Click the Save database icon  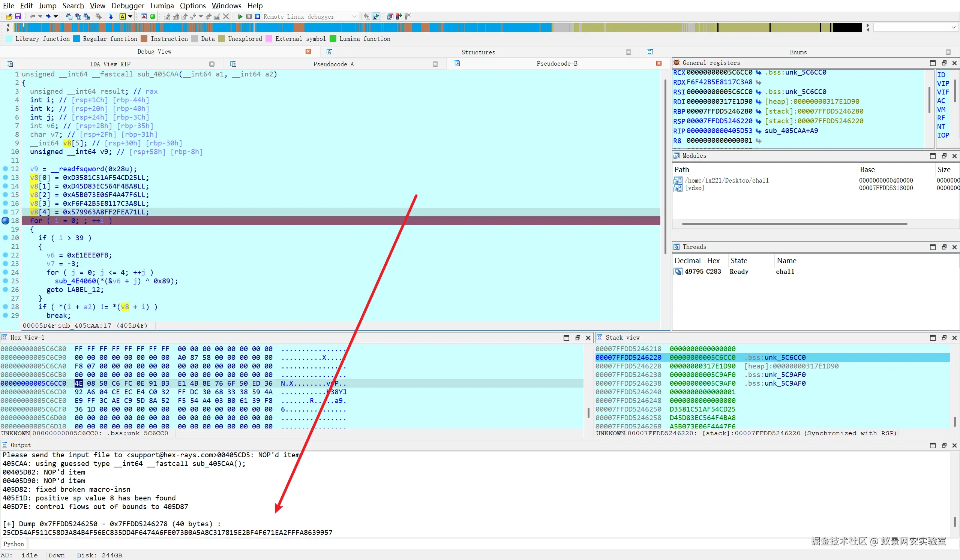[18, 16]
